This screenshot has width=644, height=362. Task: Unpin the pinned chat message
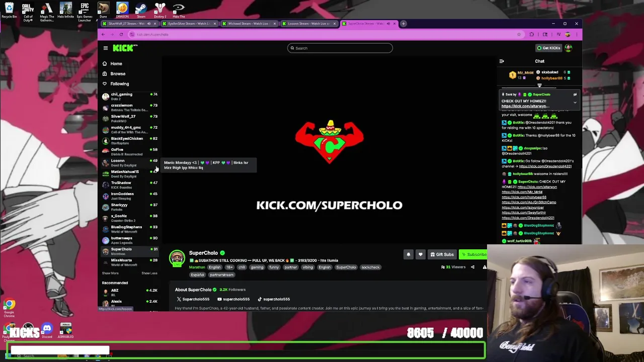575,95
